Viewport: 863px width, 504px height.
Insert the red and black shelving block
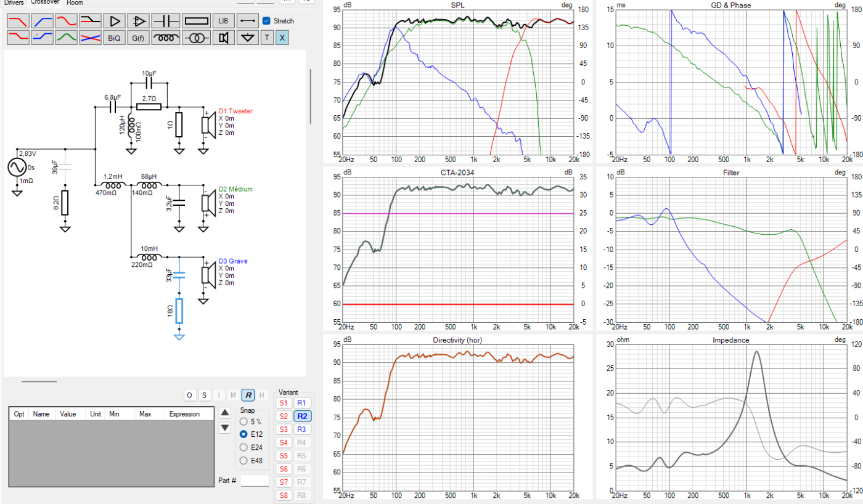point(90,20)
